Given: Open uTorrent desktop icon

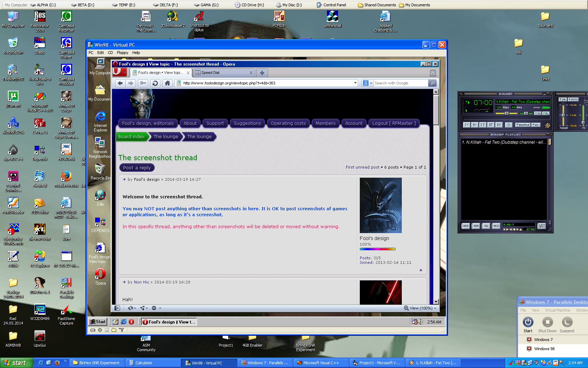Looking at the screenshot, I should click(x=13, y=99).
